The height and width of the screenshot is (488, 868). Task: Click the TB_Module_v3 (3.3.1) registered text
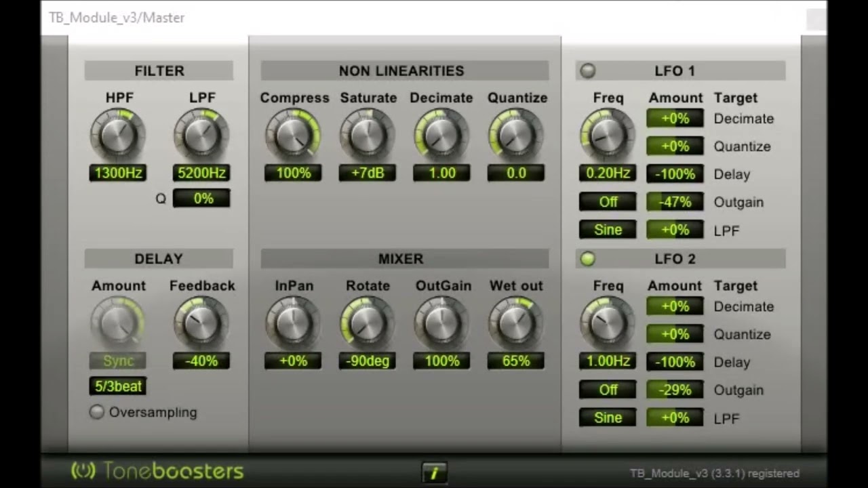[x=715, y=473]
